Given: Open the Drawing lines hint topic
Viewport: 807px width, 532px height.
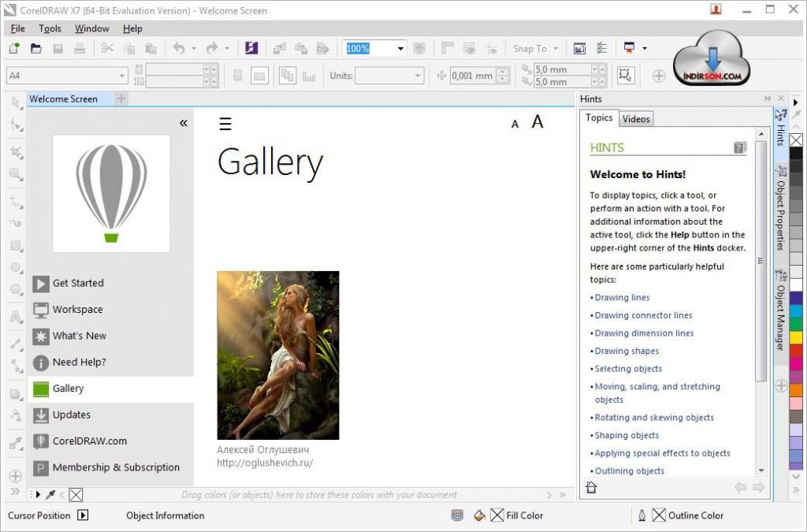Looking at the screenshot, I should 623,297.
